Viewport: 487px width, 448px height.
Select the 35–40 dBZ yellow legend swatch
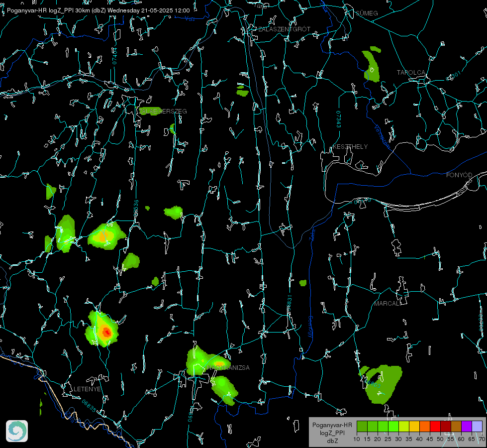tap(414, 427)
